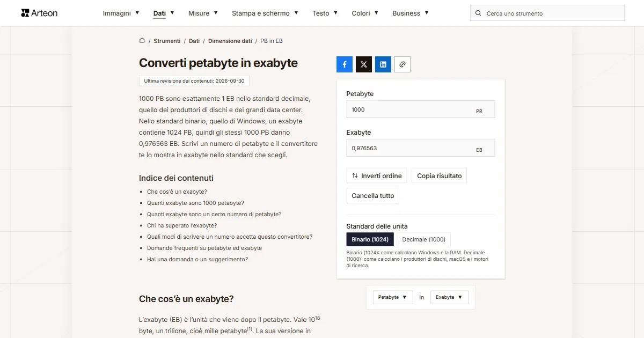Share page on LinkedIn
Screen dimensions: 644x338
tap(383, 64)
